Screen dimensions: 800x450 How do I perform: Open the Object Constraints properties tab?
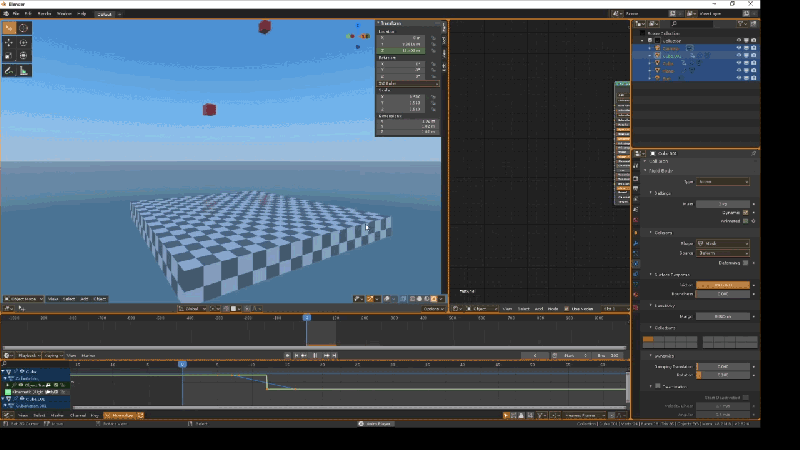(636, 274)
